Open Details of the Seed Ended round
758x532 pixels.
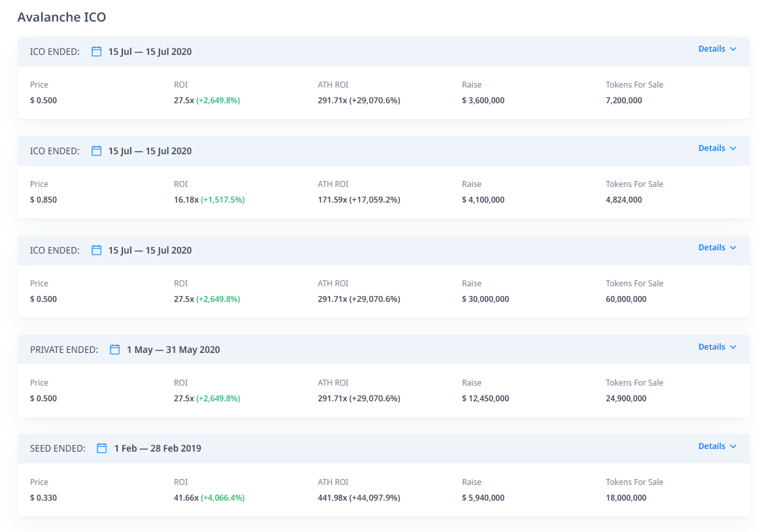point(717,446)
